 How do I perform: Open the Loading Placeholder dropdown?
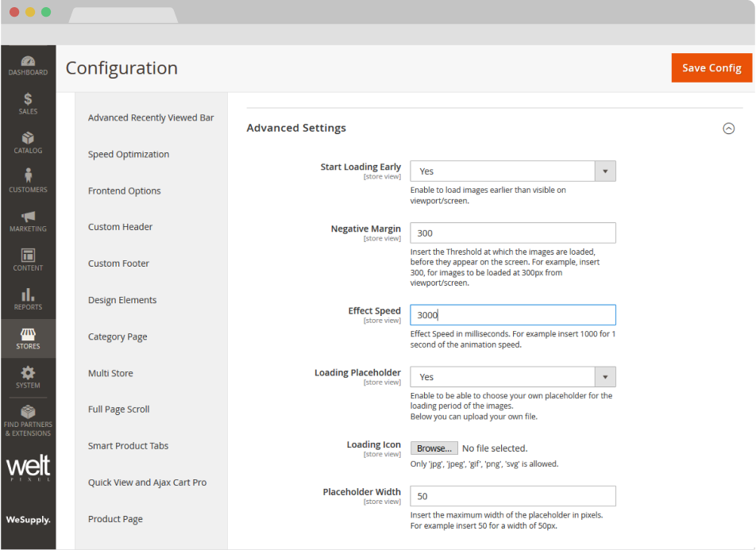tap(604, 376)
